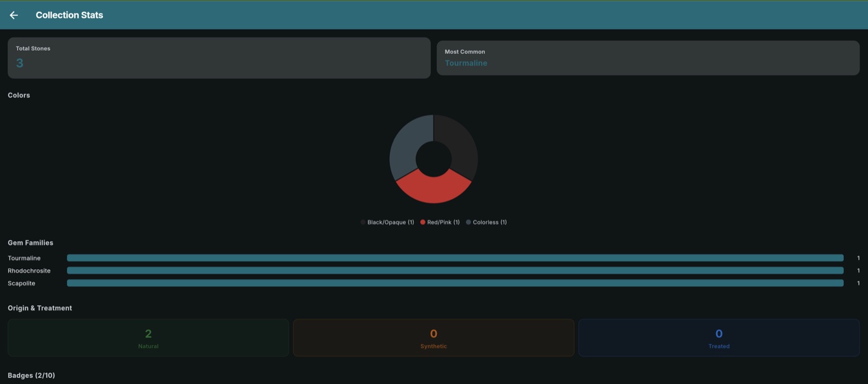868x384 pixels.
Task: Open the Total Stones card
Action: [x=219, y=58]
